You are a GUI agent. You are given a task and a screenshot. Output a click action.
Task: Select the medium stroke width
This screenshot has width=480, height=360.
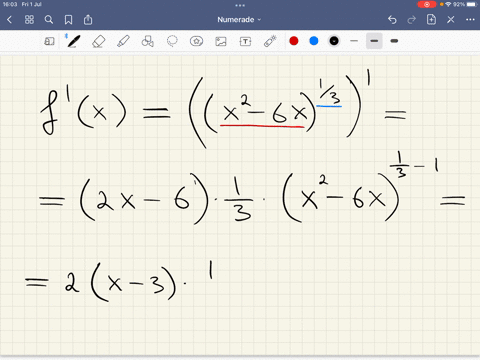(x=374, y=41)
